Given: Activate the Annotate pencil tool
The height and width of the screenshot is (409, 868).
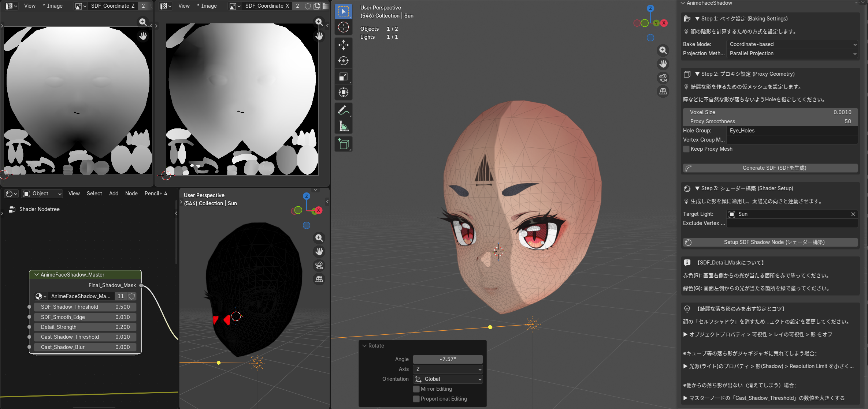Looking at the screenshot, I should click(343, 110).
